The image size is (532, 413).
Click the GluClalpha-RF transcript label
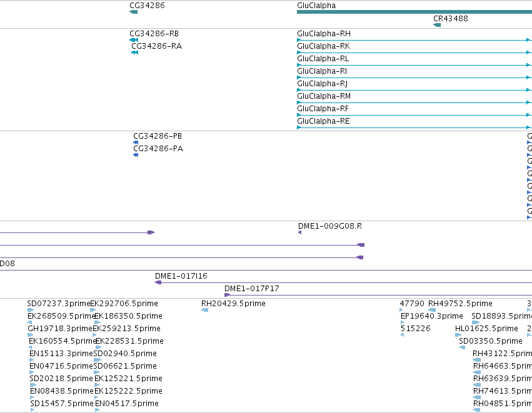pyautogui.click(x=323, y=109)
